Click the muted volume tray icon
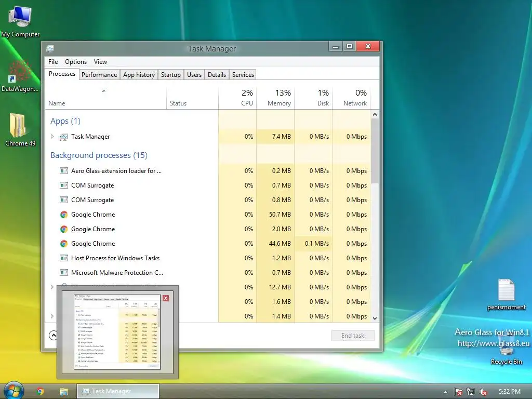 click(x=483, y=392)
